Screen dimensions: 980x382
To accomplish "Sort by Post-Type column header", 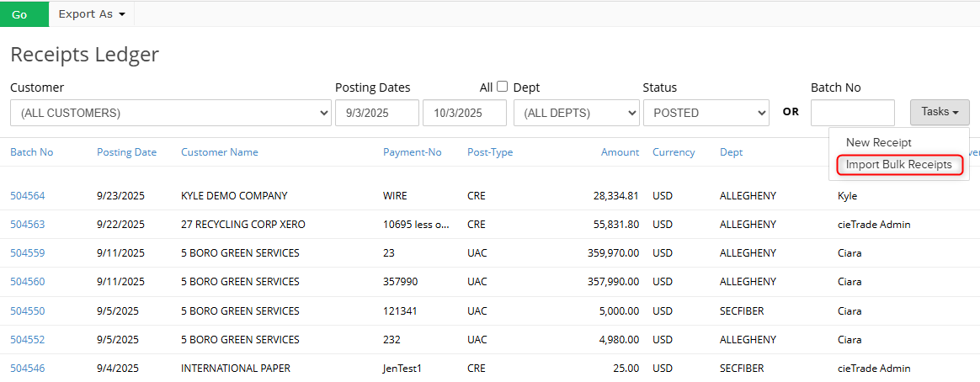I will pyautogui.click(x=490, y=152).
